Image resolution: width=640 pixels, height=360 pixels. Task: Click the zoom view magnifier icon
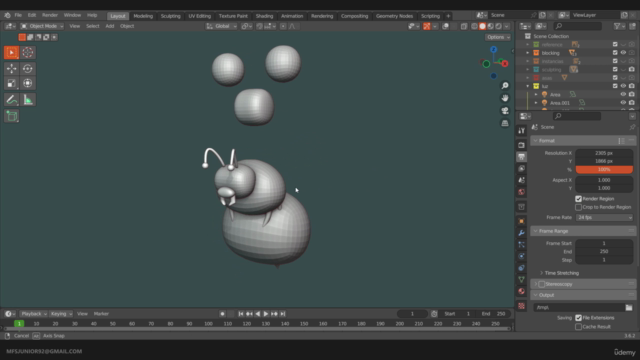tap(505, 86)
